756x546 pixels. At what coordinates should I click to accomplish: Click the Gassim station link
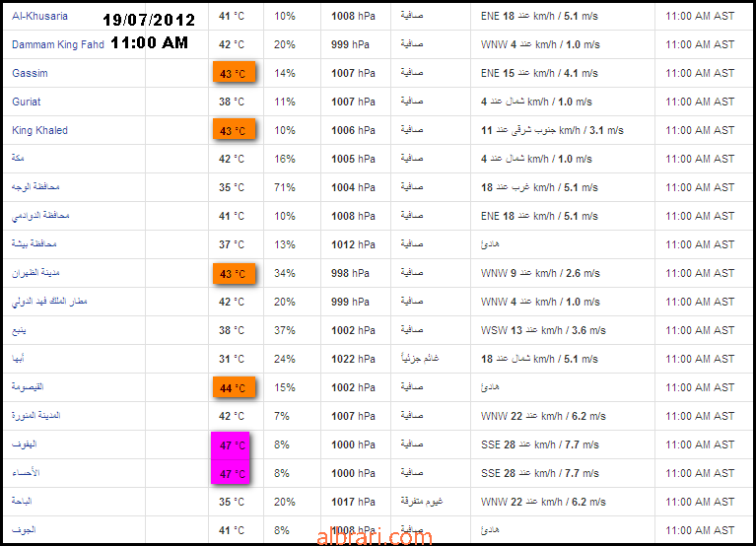tap(30, 73)
